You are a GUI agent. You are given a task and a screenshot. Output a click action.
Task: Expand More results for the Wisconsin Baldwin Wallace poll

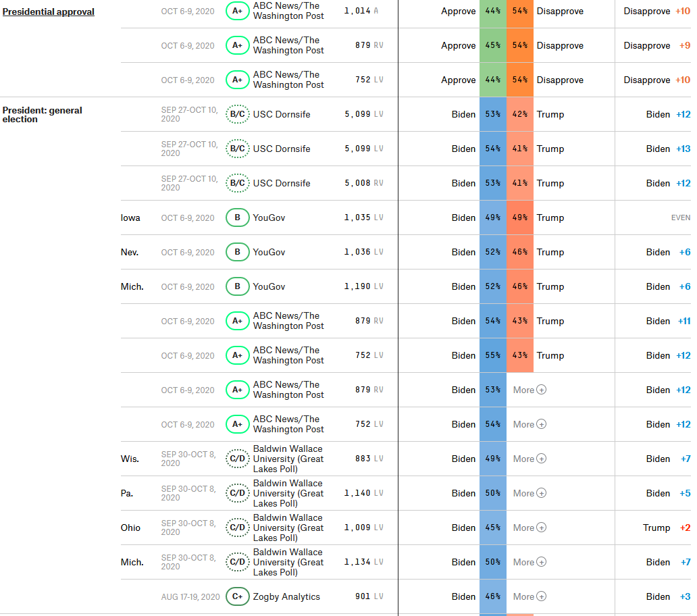point(530,459)
